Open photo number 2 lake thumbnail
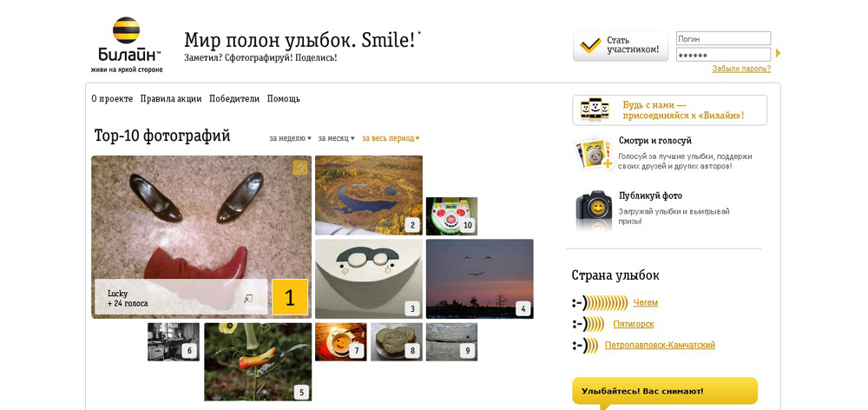The width and height of the screenshot is (868, 410). click(x=369, y=195)
